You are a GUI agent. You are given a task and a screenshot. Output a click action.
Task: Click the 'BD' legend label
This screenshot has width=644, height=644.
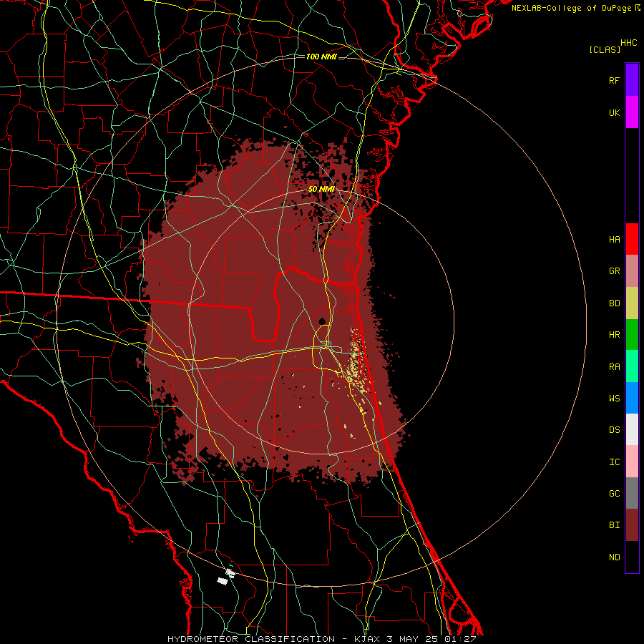point(614,303)
